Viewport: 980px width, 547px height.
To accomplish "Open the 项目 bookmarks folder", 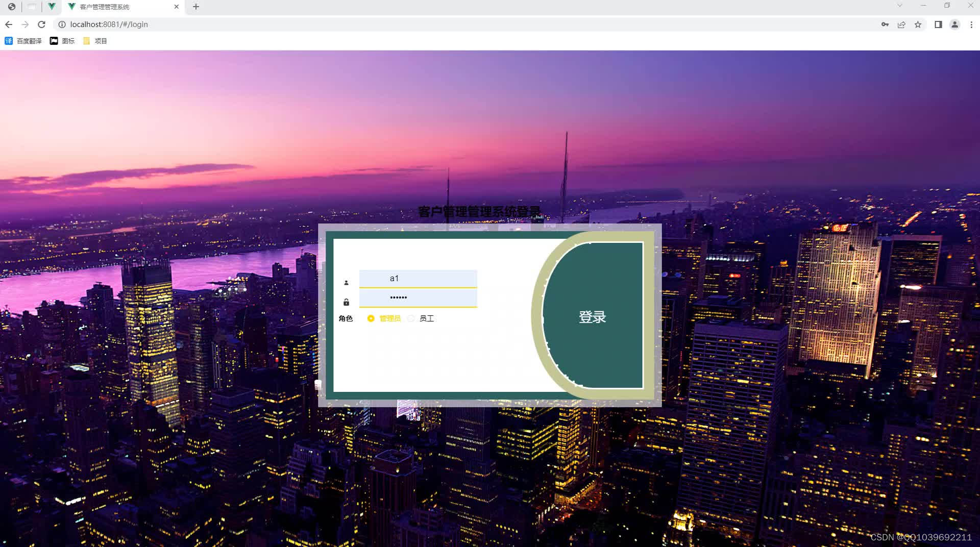I will point(95,41).
